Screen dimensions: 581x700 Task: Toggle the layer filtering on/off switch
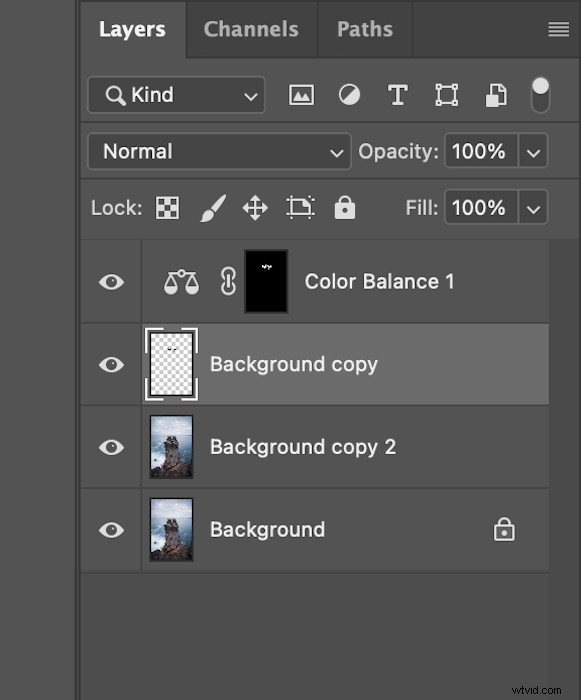click(540, 95)
